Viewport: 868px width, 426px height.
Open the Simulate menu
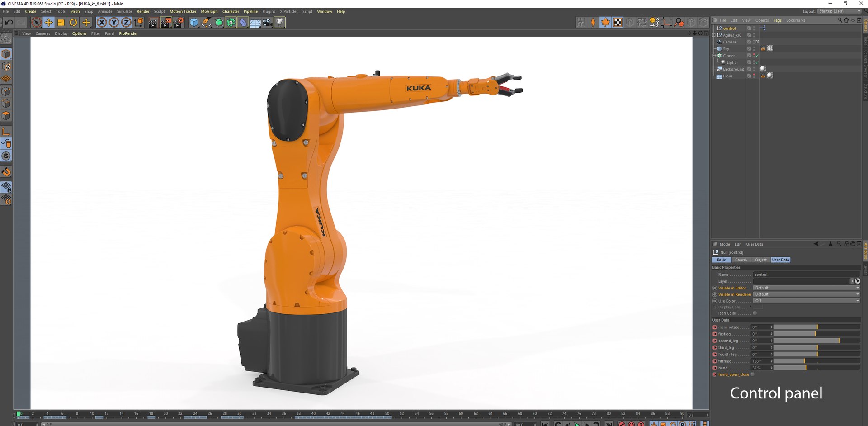tap(124, 11)
